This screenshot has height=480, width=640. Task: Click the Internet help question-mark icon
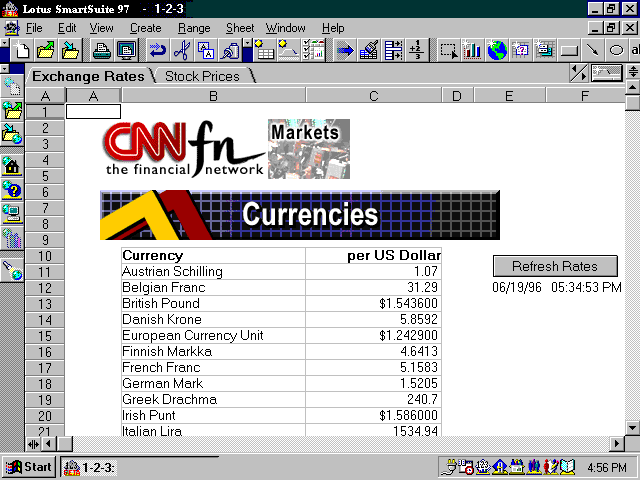tap(12, 188)
